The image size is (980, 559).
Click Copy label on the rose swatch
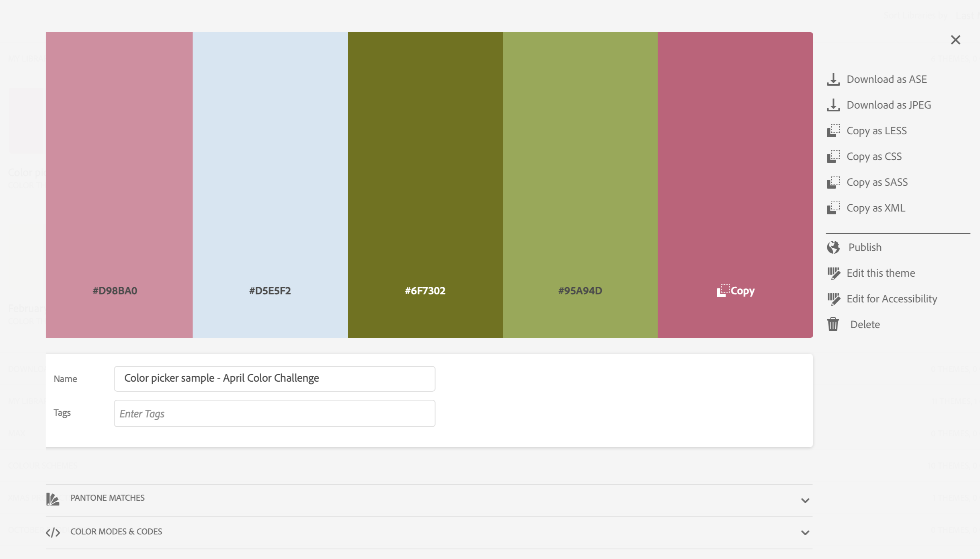(742, 291)
